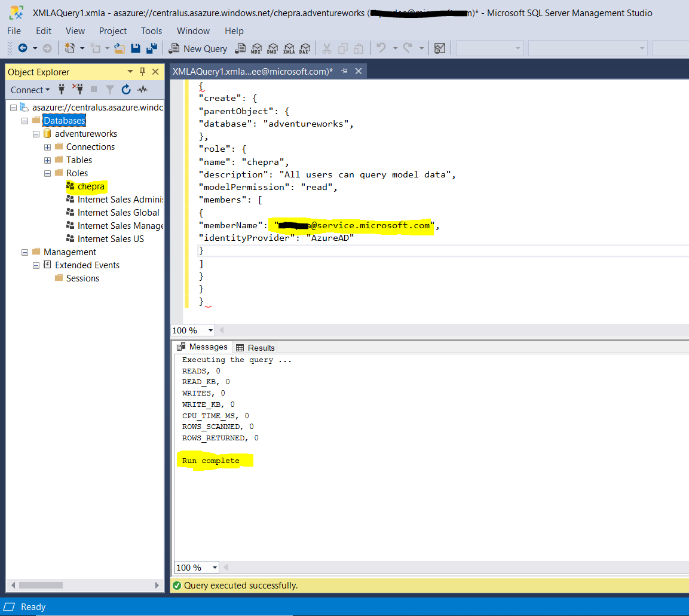Image resolution: width=689 pixels, height=616 pixels.
Task: Pin the Object Explorer panel
Action: 142,72
